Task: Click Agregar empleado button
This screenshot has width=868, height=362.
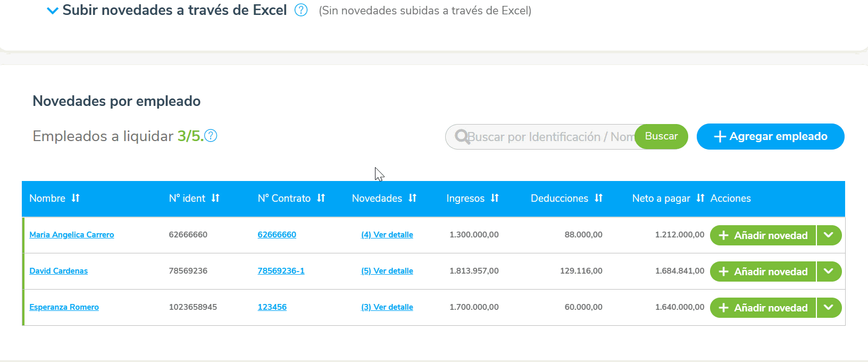Action: (770, 136)
